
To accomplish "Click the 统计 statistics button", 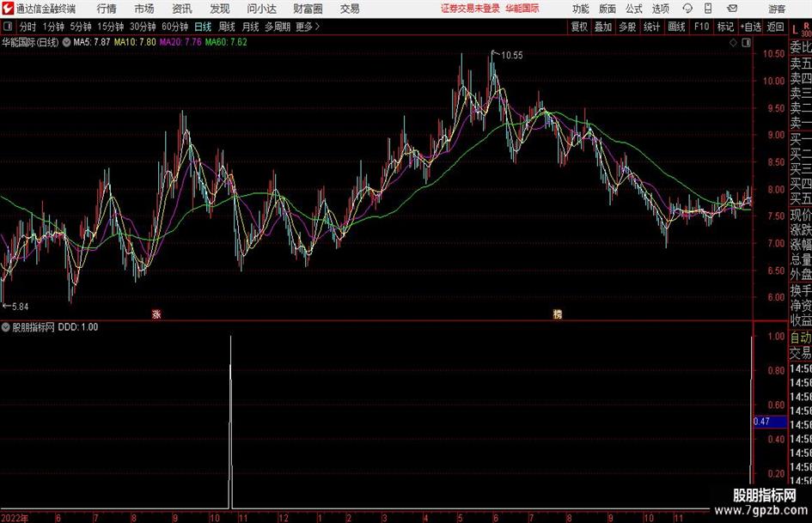I will pos(651,27).
